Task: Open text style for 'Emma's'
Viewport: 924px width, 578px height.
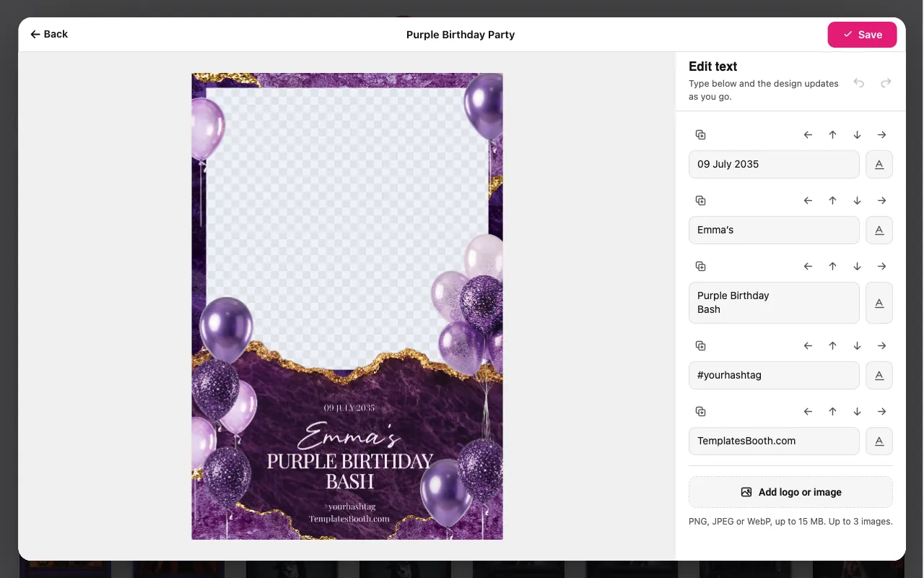Action: click(x=879, y=230)
